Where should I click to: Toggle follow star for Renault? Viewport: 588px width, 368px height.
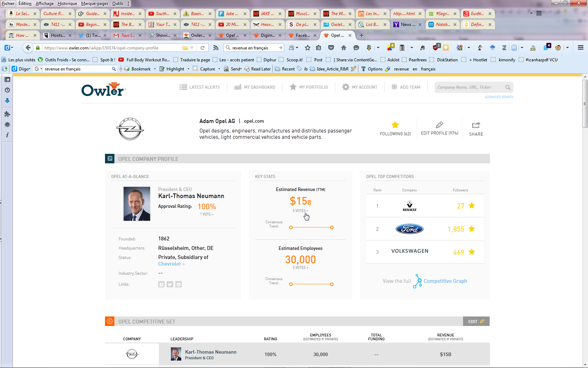(472, 206)
